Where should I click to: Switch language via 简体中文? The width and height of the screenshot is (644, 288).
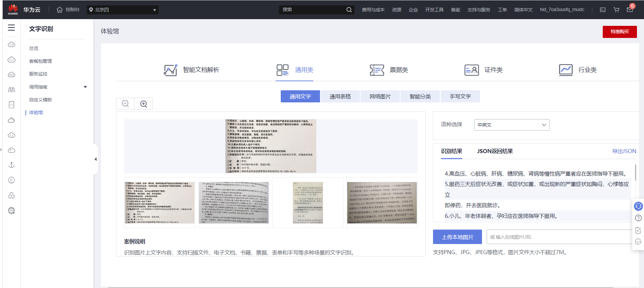[523, 10]
